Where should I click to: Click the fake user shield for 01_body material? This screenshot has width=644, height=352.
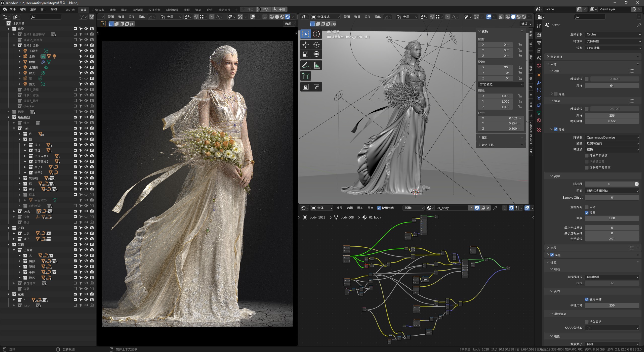[x=477, y=208]
